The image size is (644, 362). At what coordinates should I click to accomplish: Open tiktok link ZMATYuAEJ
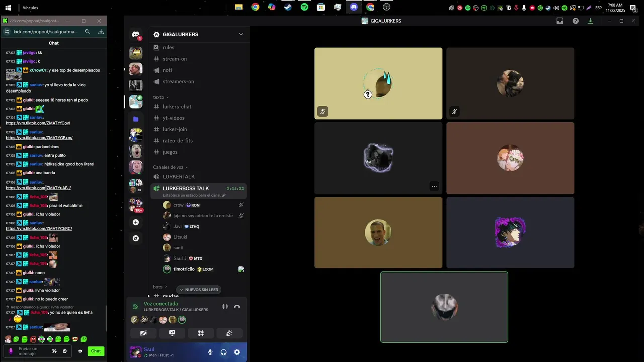(38, 188)
